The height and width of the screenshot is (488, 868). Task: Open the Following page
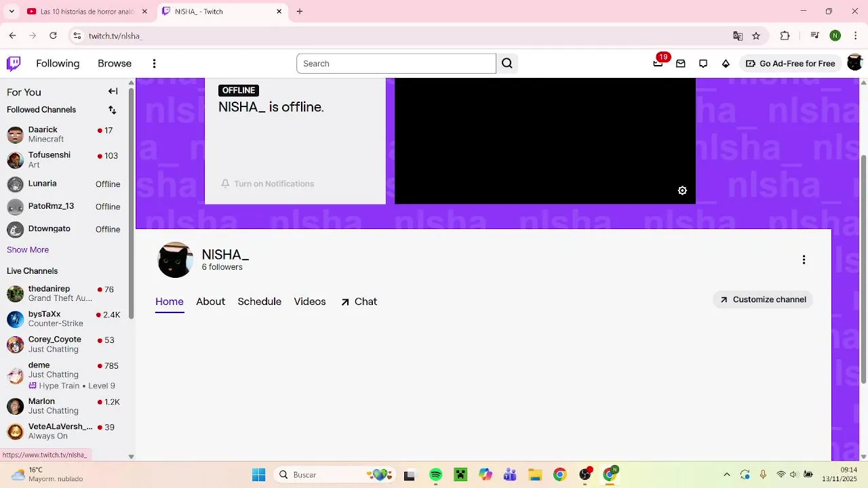coord(58,64)
